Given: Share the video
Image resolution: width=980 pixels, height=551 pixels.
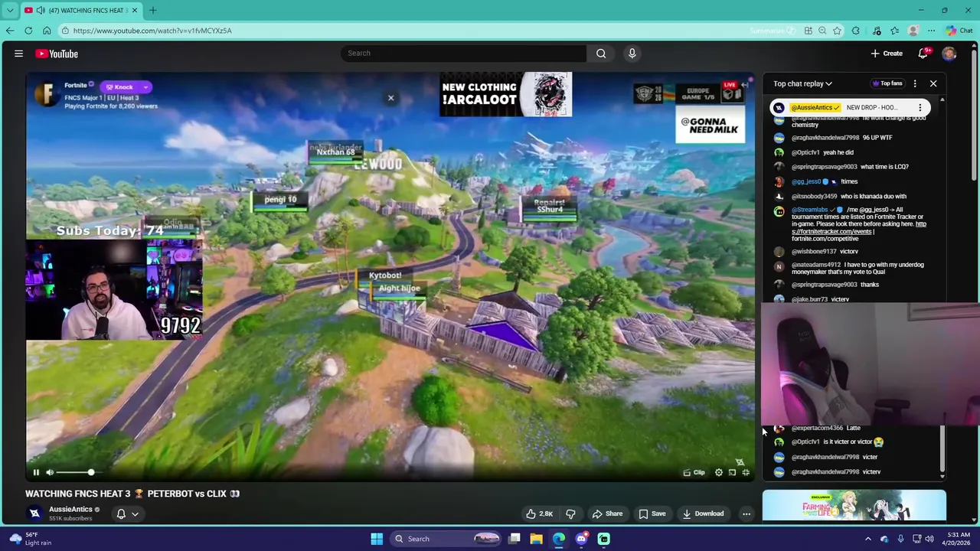Looking at the screenshot, I should pos(607,514).
